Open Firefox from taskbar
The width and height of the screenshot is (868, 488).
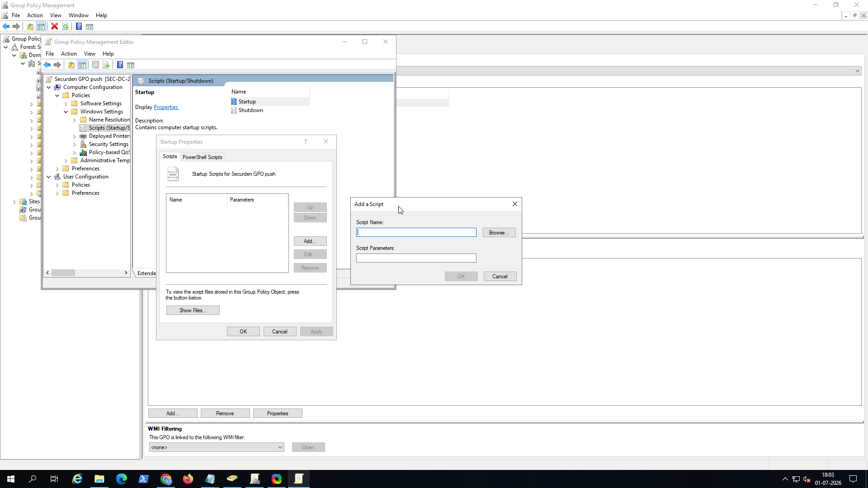188,479
